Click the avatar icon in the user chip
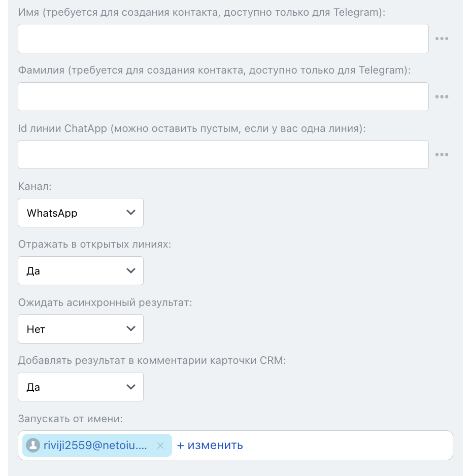 [33, 446]
